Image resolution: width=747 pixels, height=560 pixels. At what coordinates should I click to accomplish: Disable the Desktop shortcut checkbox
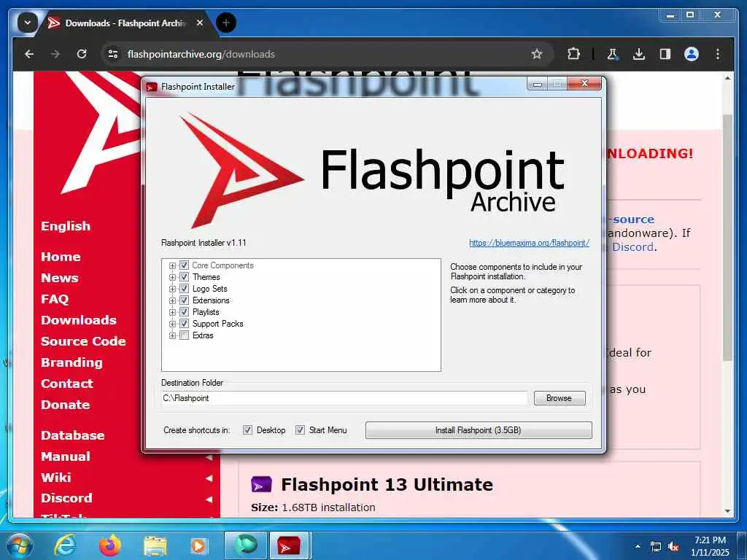point(248,430)
